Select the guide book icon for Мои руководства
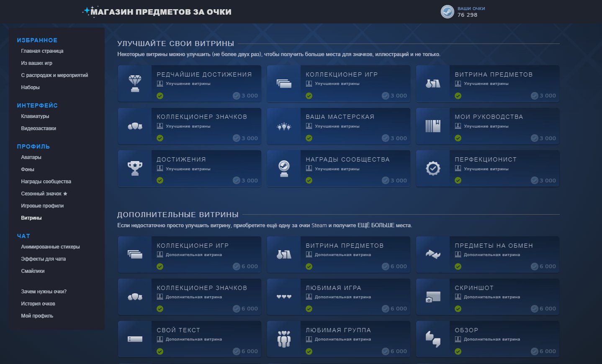Image resolution: width=602 pixels, height=364 pixels. pyautogui.click(x=433, y=126)
